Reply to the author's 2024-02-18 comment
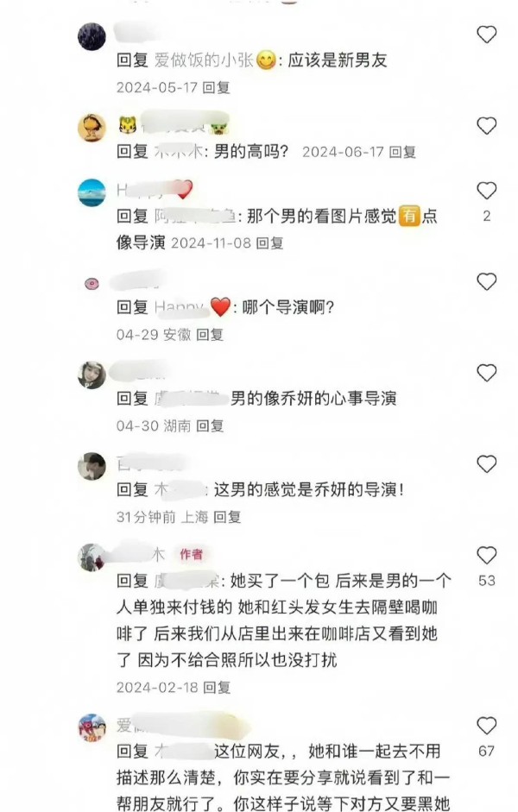This screenshot has width=518, height=812. point(217,687)
